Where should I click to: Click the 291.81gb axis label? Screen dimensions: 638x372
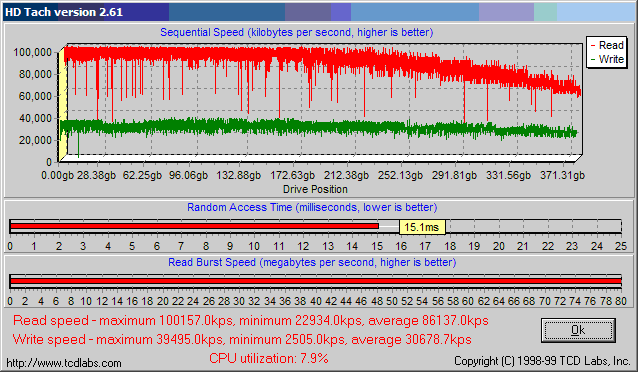(454, 175)
